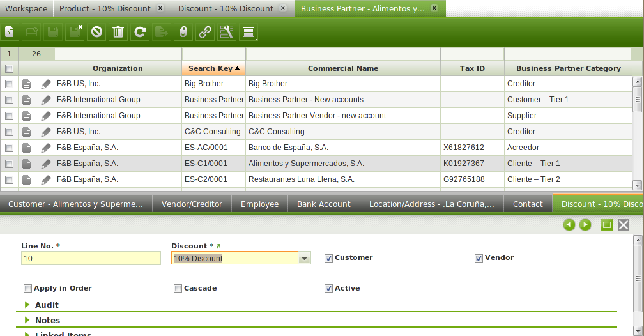Screen dimensions: 644x336
Task: Click the green previous record arrow
Action: pyautogui.click(x=569, y=225)
